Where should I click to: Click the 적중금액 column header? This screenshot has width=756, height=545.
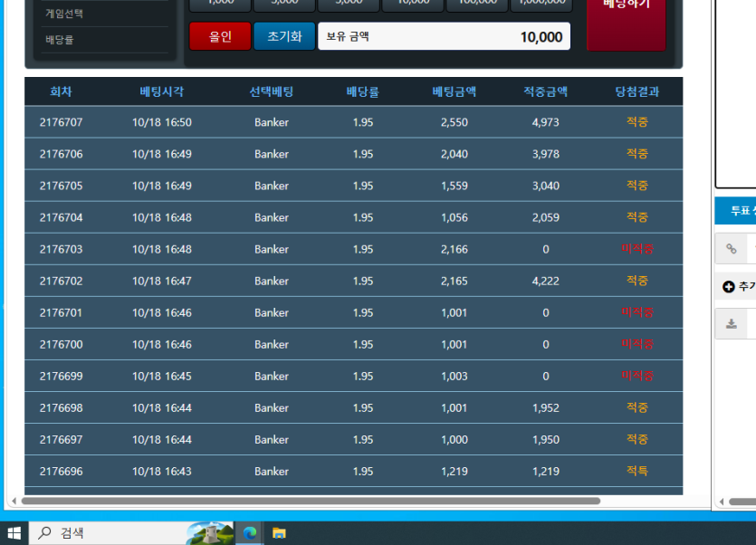click(546, 91)
